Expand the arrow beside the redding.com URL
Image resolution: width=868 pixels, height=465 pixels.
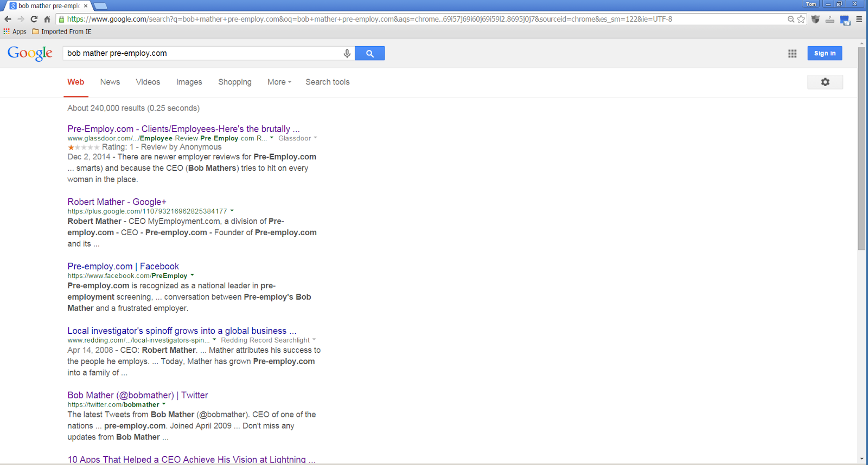214,340
